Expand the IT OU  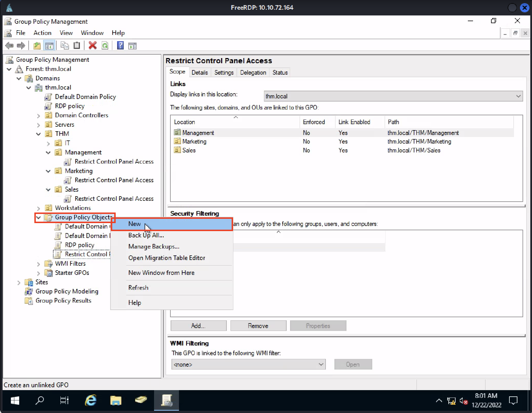(48, 143)
